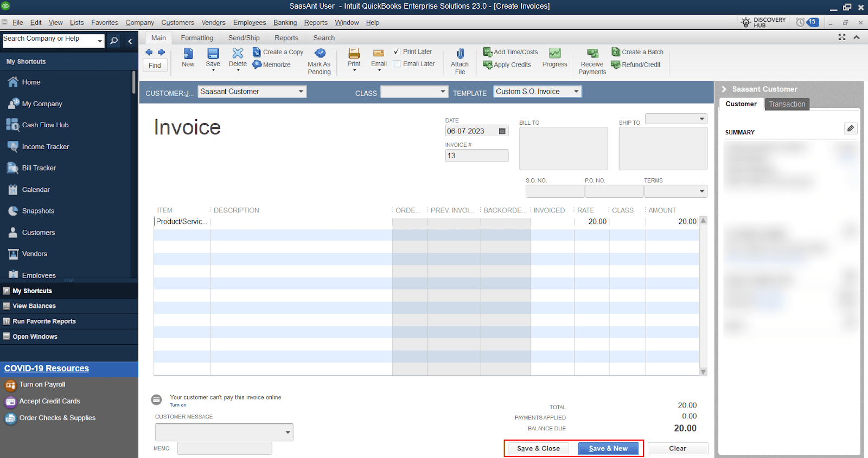This screenshot has width=868, height=458.
Task: Open the Search Company dropdown arrow
Action: 100,41
